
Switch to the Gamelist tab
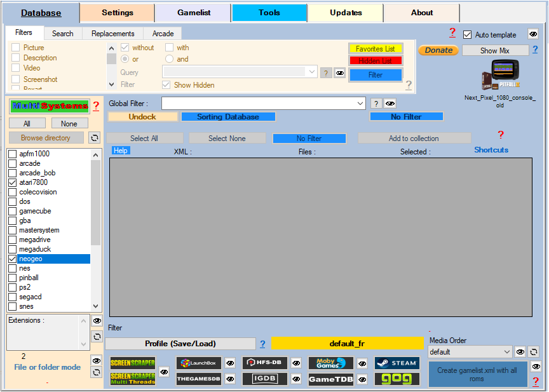point(194,13)
